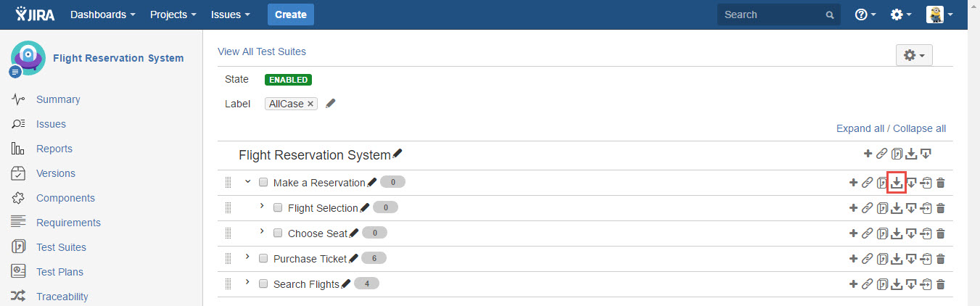Click plus icon in Purchase Ticket row
This screenshot has width=980, height=306.
pos(853,259)
